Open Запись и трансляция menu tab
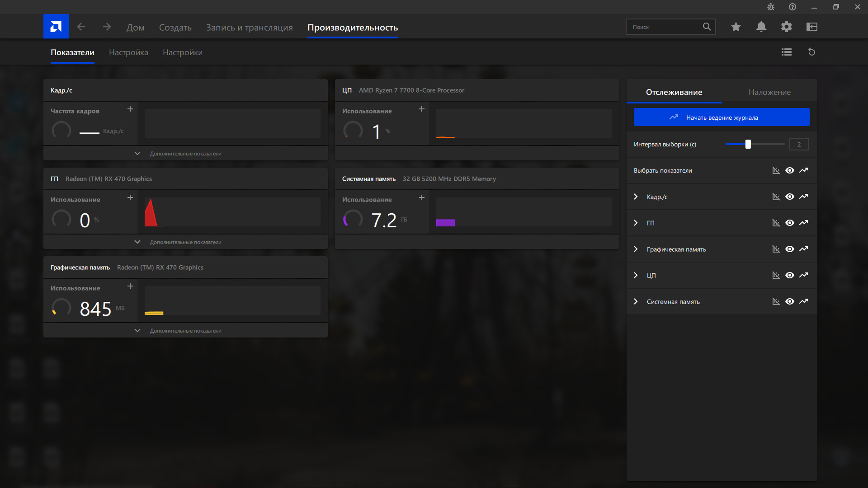 pos(249,28)
